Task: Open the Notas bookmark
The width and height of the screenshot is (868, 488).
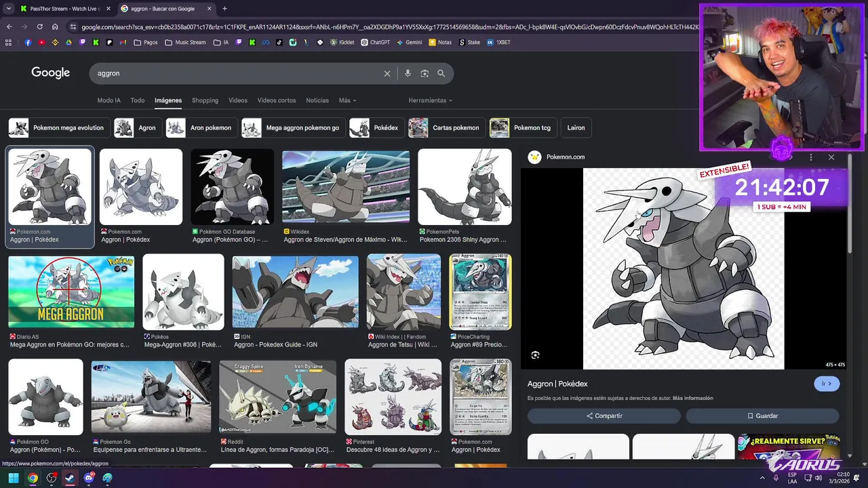Action: (440, 42)
